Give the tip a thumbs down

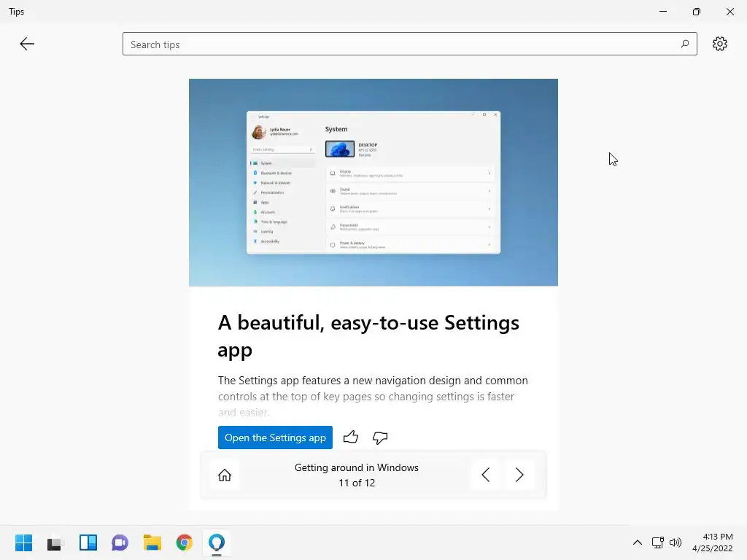[379, 437]
